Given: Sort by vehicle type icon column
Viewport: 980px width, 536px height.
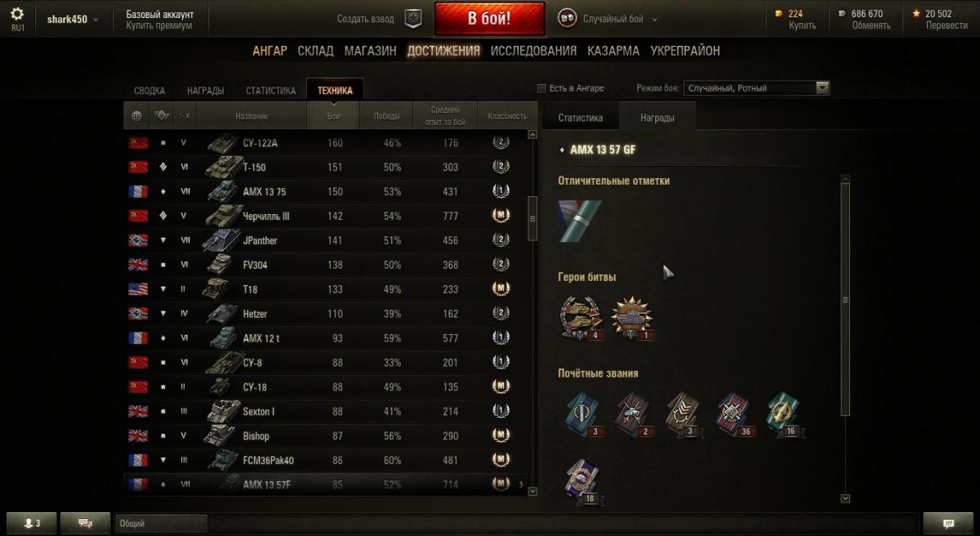Looking at the screenshot, I should pos(161,116).
